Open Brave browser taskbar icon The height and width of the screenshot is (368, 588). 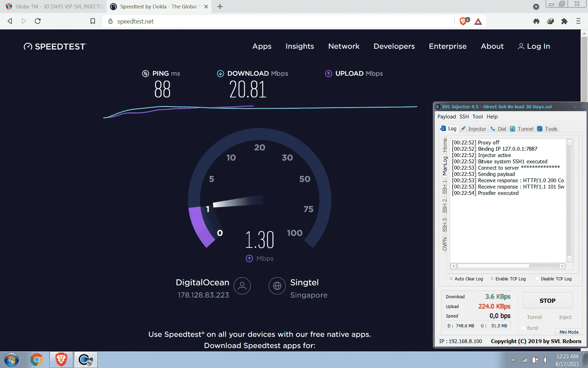click(x=61, y=360)
